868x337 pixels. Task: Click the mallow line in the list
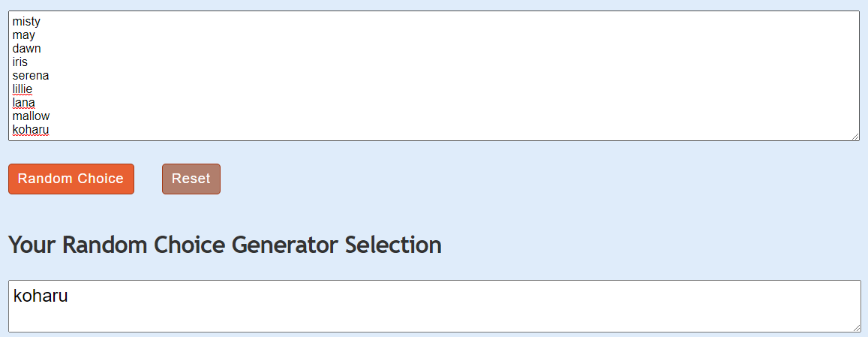tap(31, 116)
